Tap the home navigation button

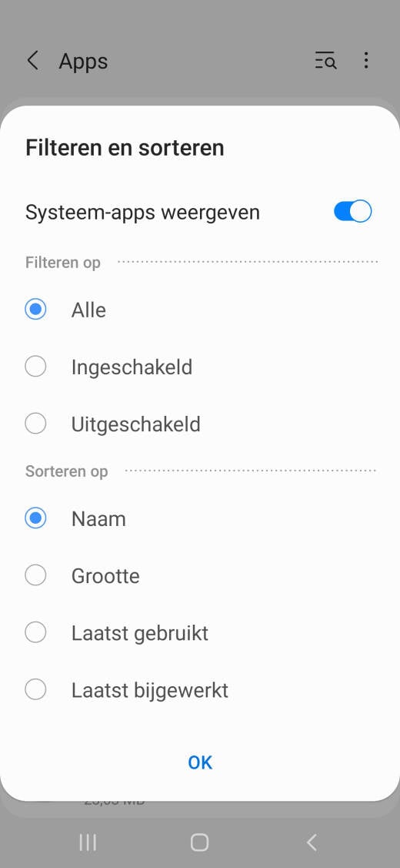coord(200,843)
